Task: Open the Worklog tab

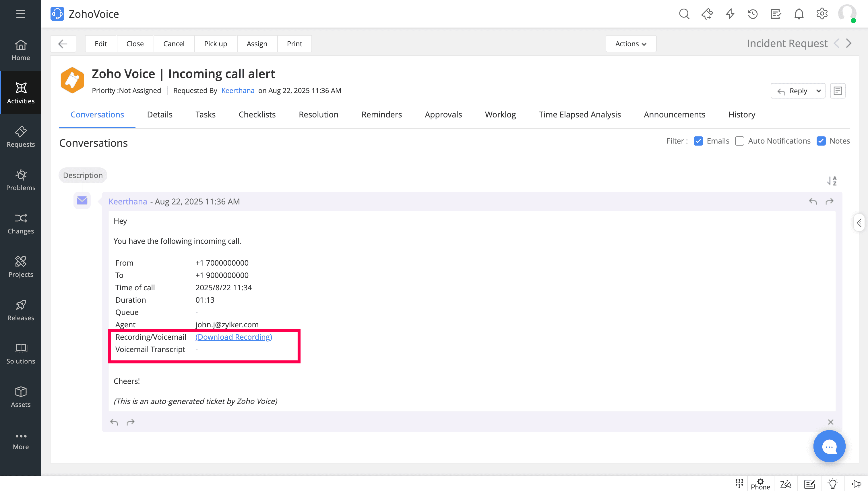Action: click(x=500, y=115)
